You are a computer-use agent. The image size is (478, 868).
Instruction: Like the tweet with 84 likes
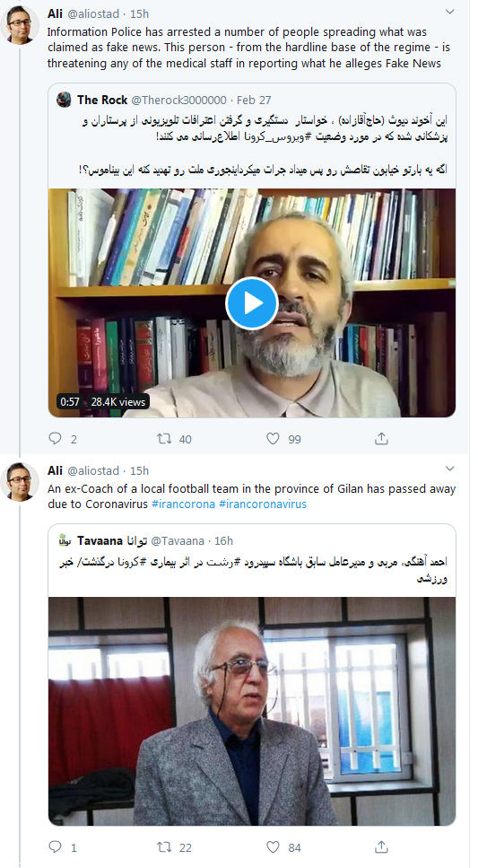pyautogui.click(x=273, y=846)
